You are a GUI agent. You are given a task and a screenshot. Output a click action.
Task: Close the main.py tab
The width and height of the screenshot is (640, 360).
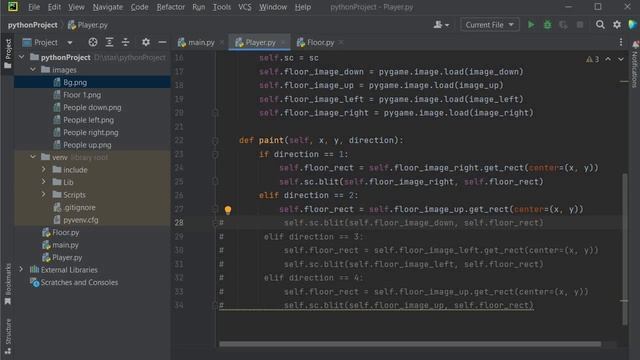click(222, 42)
